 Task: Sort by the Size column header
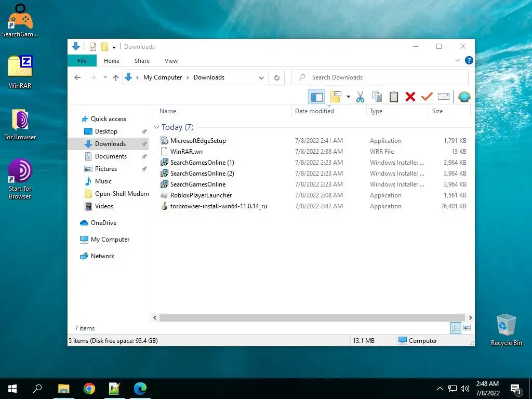[x=449, y=111]
